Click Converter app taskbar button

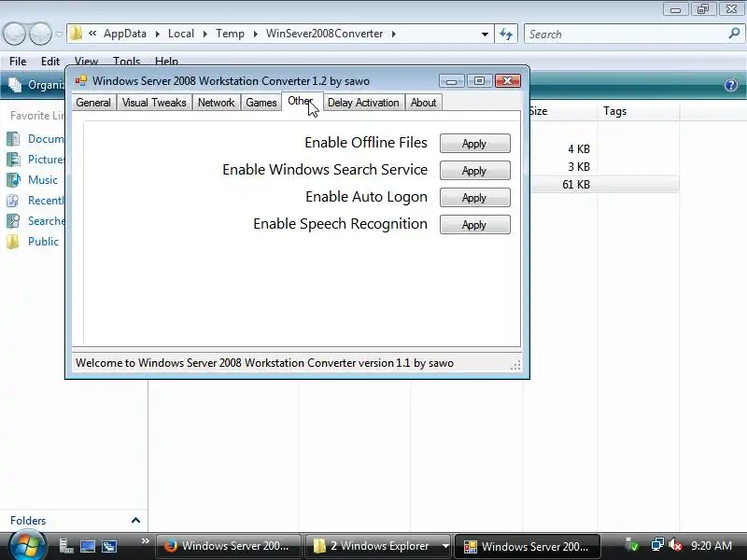[528, 546]
